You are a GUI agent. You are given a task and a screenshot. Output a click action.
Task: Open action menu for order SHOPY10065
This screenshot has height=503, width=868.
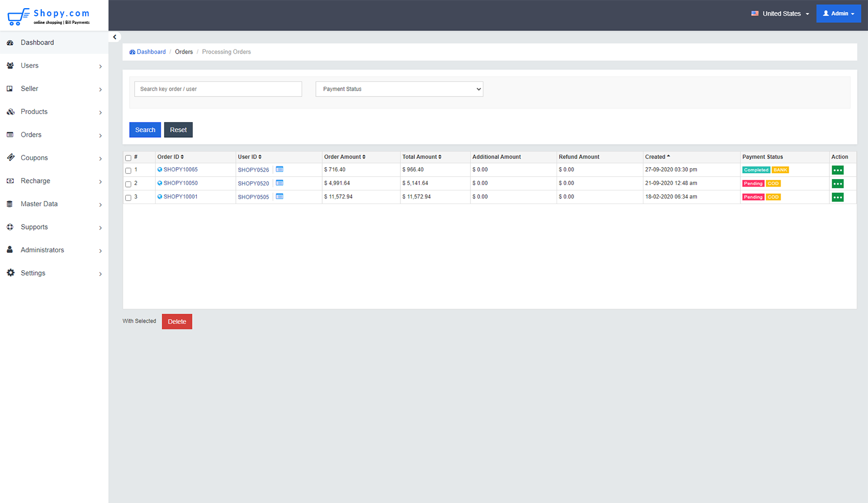pos(838,170)
